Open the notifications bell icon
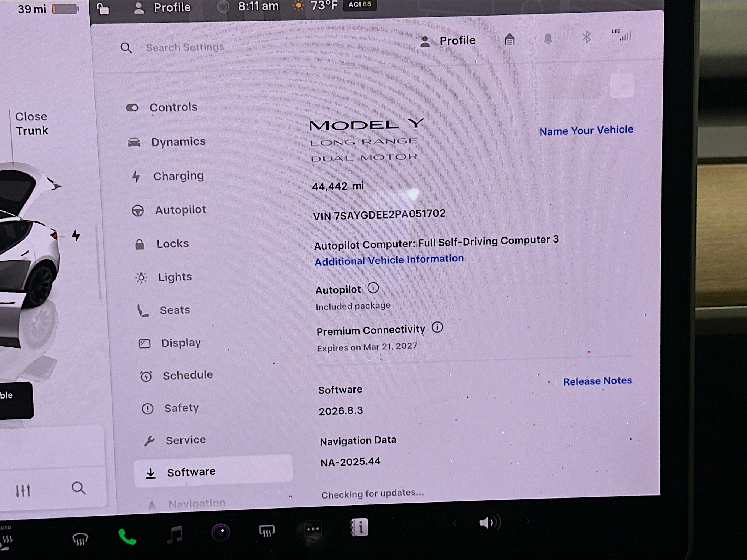 tap(548, 38)
